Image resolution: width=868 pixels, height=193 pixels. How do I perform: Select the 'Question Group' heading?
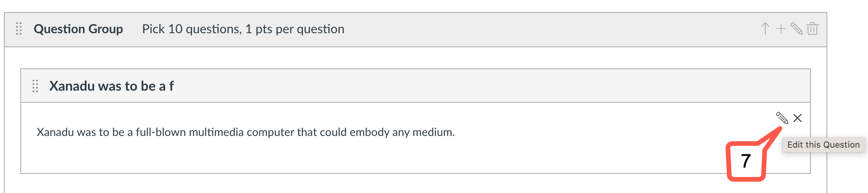point(78,29)
